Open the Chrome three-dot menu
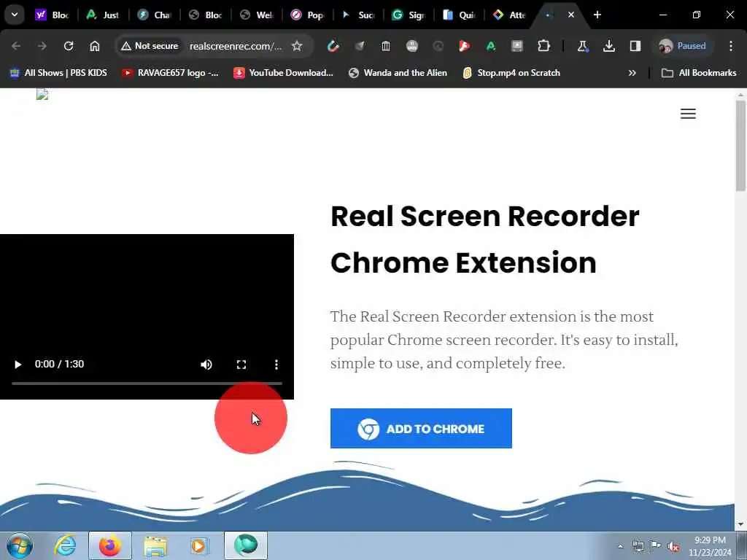747x560 pixels. pyautogui.click(x=731, y=46)
